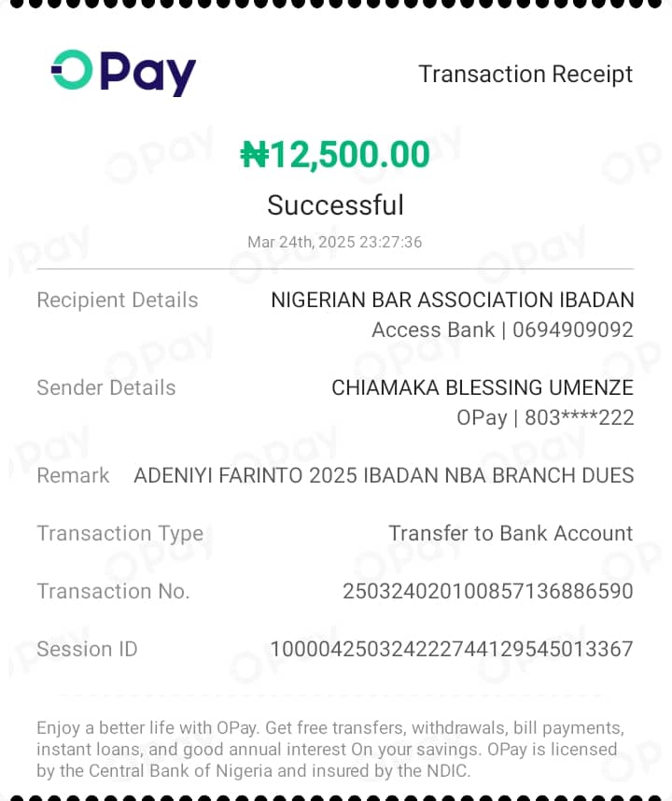Click the OPay logo icon
Viewport: 672px width, 801px height.
(x=123, y=73)
